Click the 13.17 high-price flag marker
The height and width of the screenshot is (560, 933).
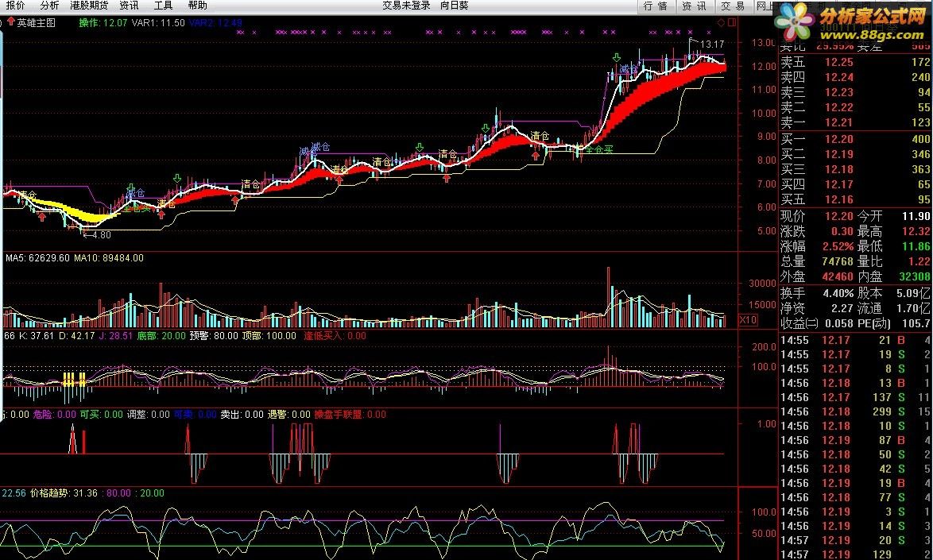[707, 44]
